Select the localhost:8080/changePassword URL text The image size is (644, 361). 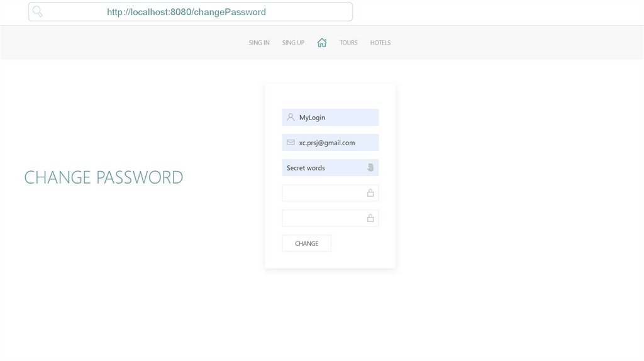click(186, 12)
